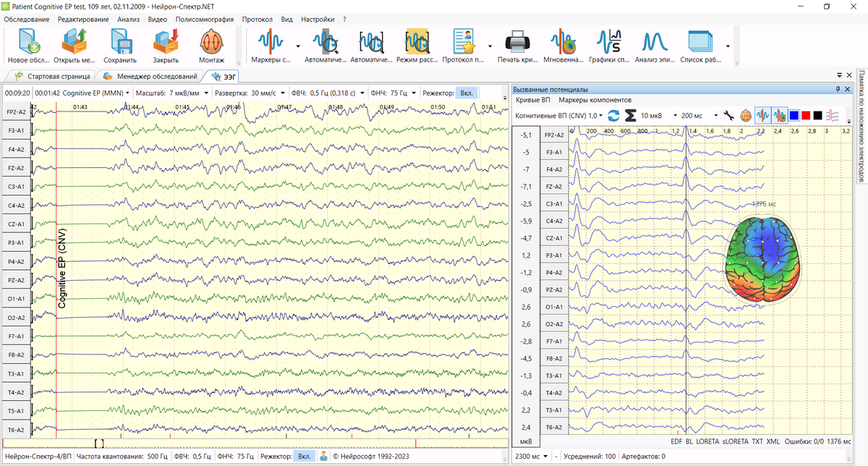Image resolution: width=868 pixels, height=466 pixels.
Task: Close the exam via Закрыть icon
Action: coord(166,46)
